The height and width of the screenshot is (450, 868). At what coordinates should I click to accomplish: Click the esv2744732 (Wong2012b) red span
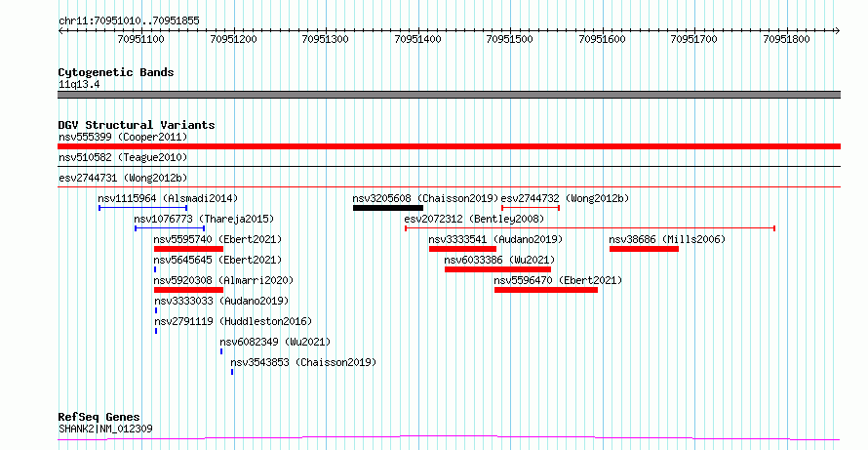point(531,208)
